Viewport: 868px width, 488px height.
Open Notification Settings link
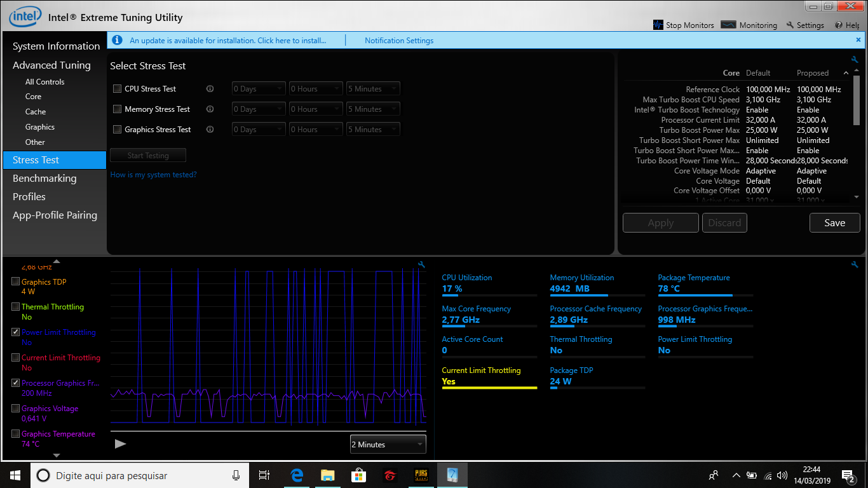click(x=399, y=41)
